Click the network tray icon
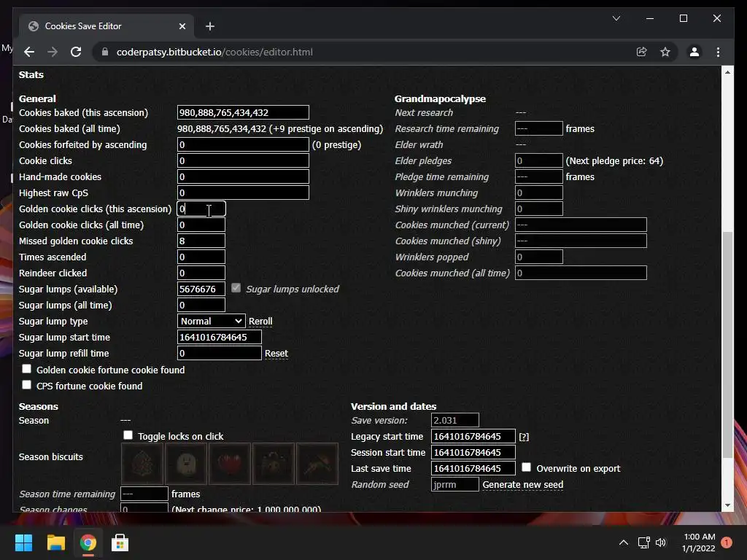The width and height of the screenshot is (747, 560). point(643,542)
